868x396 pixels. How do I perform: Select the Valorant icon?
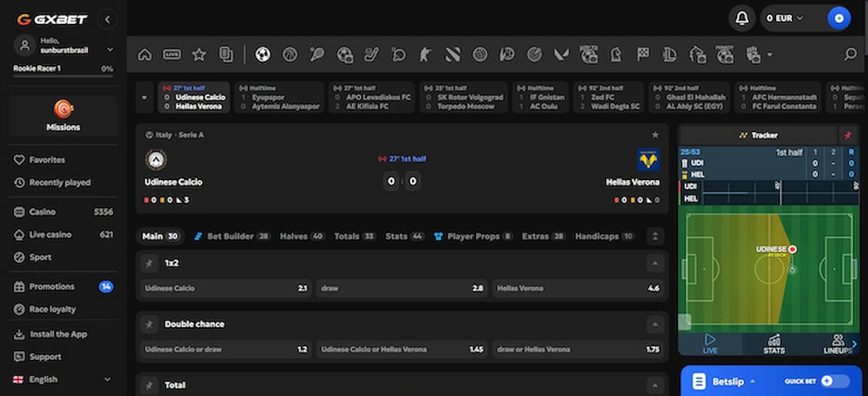coord(561,54)
